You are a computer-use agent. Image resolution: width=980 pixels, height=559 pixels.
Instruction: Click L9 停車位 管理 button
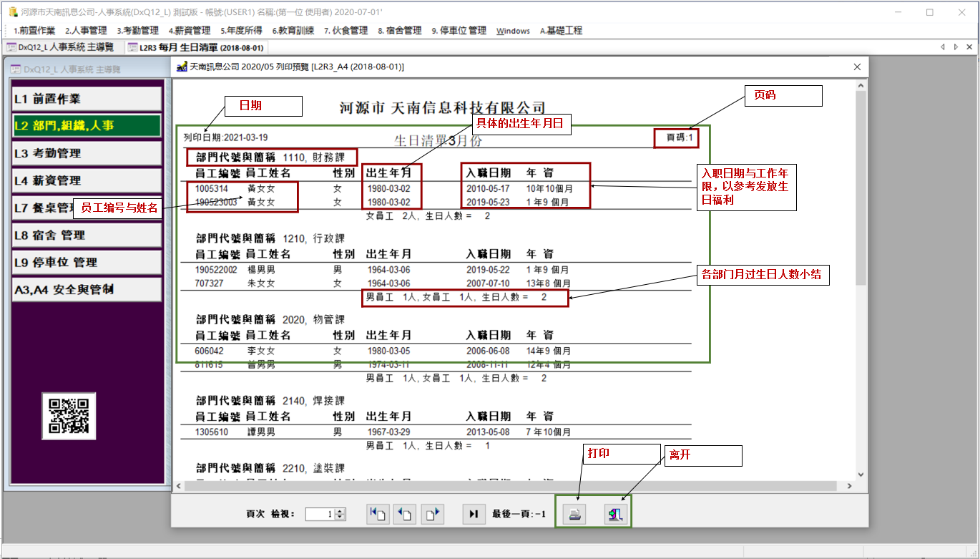point(87,262)
